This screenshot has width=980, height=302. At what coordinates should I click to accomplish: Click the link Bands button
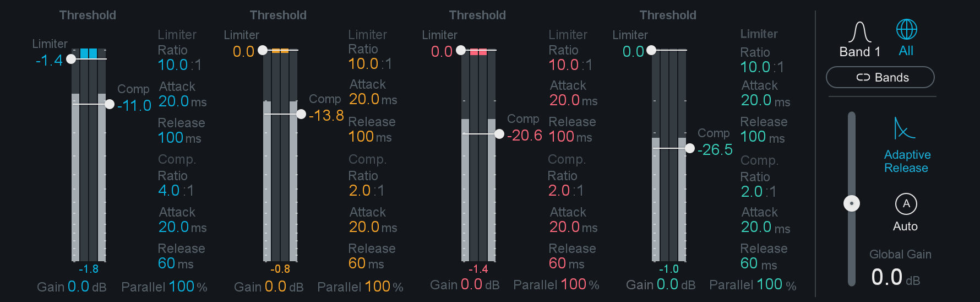point(880,77)
